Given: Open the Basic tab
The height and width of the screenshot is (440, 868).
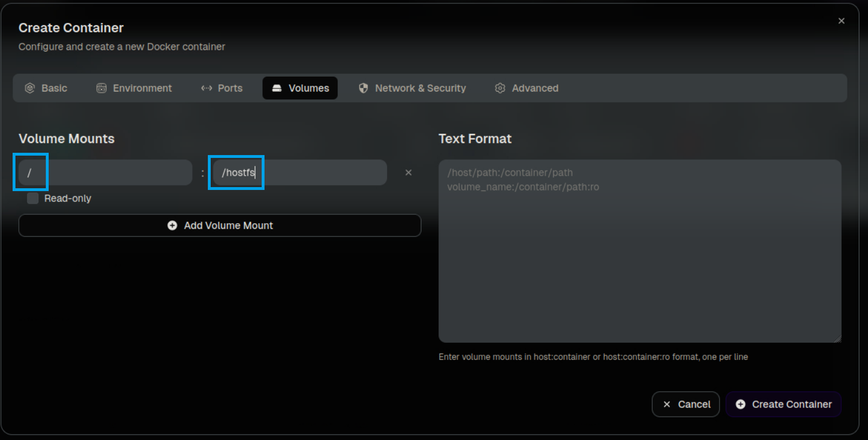Looking at the screenshot, I should click(x=46, y=88).
